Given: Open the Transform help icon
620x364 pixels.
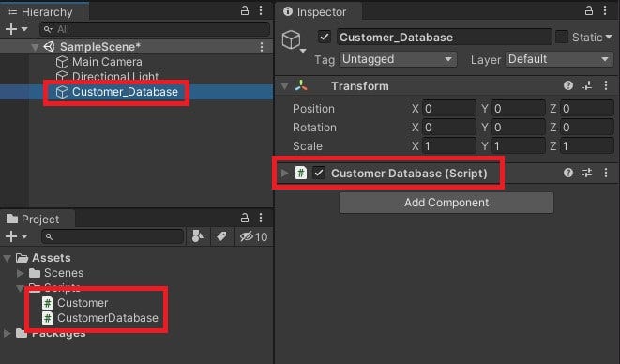Looking at the screenshot, I should 568,85.
